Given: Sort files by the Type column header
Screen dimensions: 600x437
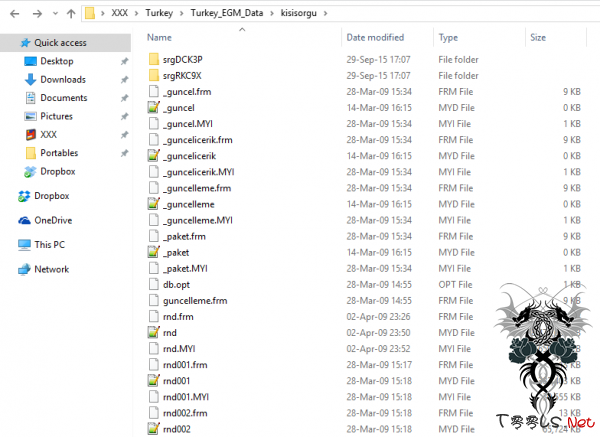Looking at the screenshot, I should 448,37.
